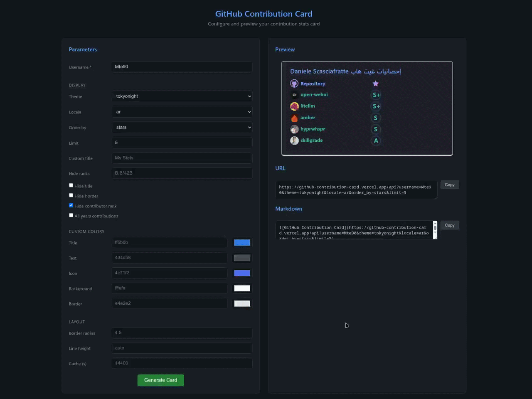Viewport: 532px width, 399px height.
Task: Focus the Hide ranks input field
Action: (182, 173)
